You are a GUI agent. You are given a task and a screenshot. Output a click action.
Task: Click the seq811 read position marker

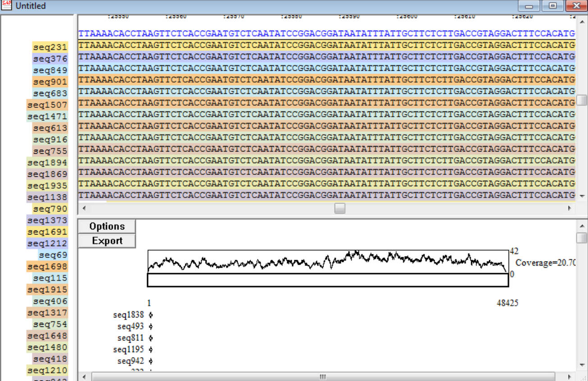click(x=151, y=338)
